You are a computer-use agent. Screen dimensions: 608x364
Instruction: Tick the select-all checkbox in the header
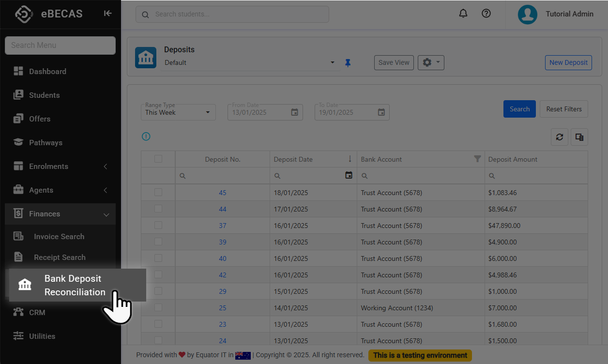(x=158, y=159)
